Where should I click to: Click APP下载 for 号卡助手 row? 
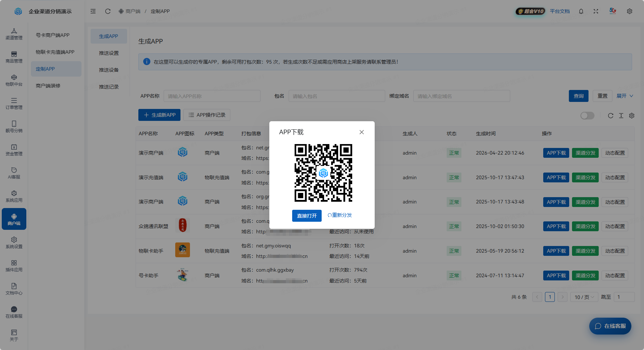(x=556, y=276)
